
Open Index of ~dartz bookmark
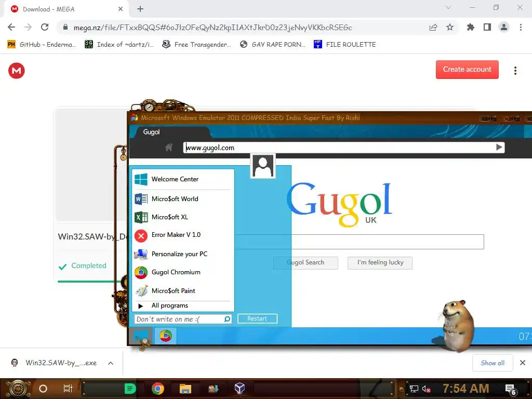click(119, 45)
